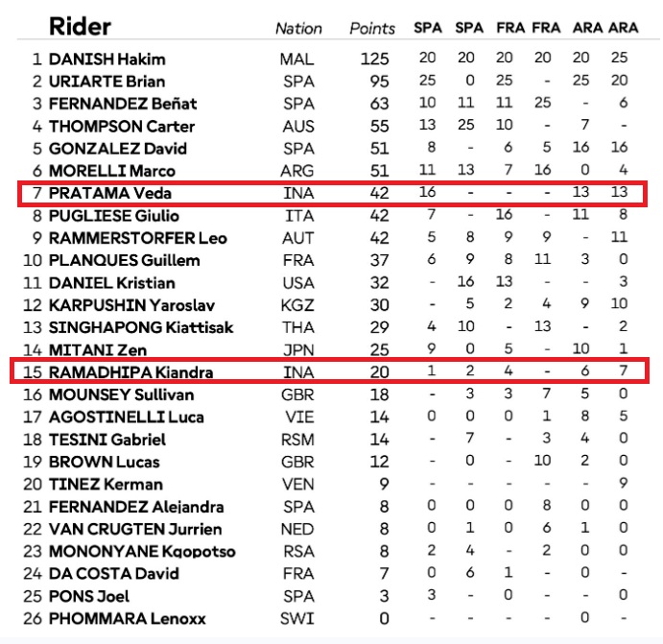663x644 pixels.
Task: Click RAMMERSTORFER Leo's name
Action: [138, 238]
